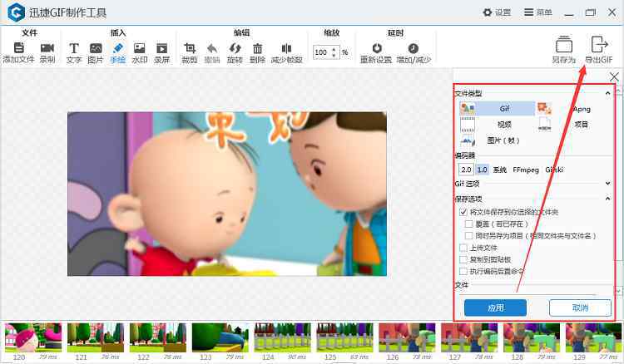Choose the Gifski encoder
624x364 pixels.
(554, 170)
